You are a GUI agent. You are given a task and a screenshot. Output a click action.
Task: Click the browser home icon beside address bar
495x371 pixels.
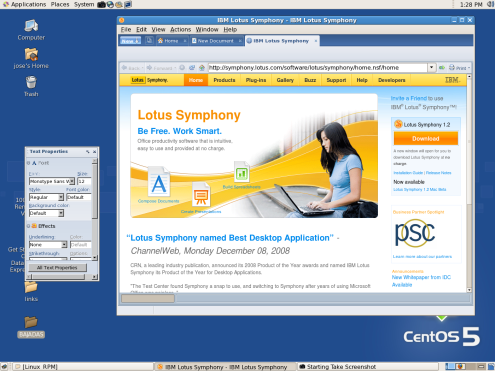(202, 68)
